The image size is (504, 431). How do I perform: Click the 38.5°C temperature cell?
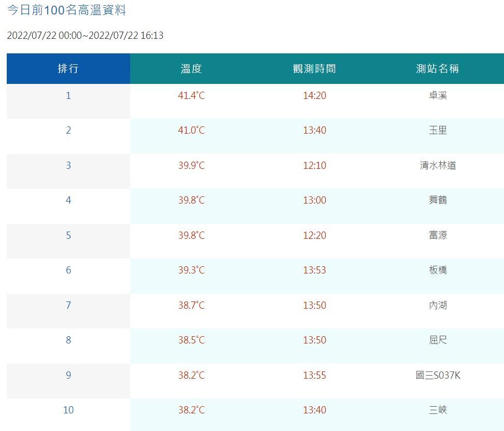coord(191,340)
